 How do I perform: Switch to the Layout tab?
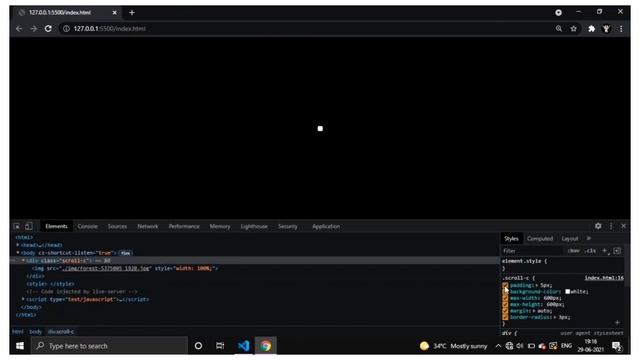(570, 238)
